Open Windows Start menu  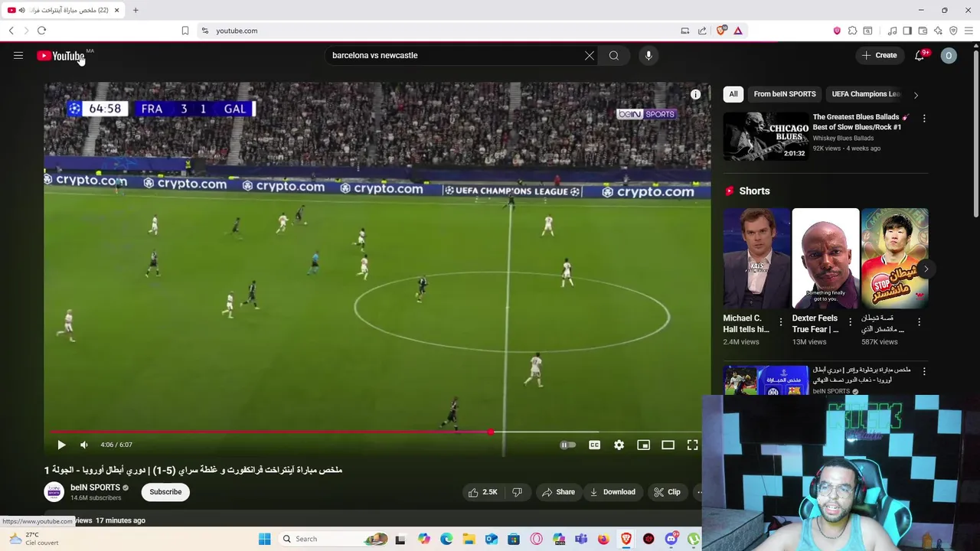coord(264,539)
